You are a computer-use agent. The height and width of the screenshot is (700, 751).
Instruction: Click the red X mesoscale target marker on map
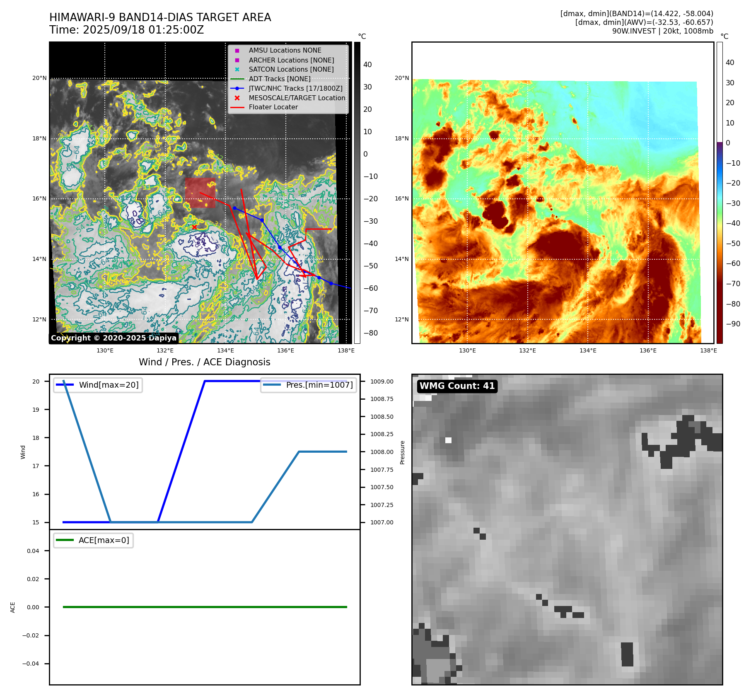pos(194,227)
